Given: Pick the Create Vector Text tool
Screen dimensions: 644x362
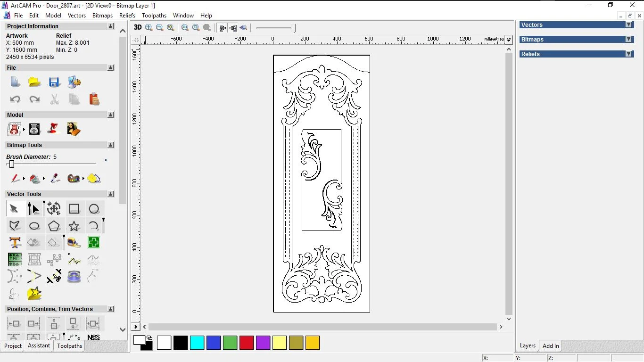Looking at the screenshot, I should [15, 243].
